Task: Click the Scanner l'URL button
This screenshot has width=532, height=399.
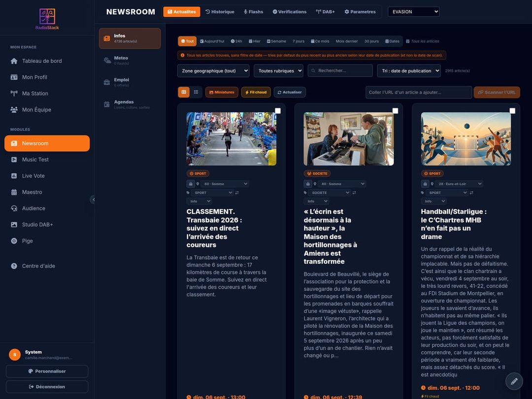Action: [497, 92]
